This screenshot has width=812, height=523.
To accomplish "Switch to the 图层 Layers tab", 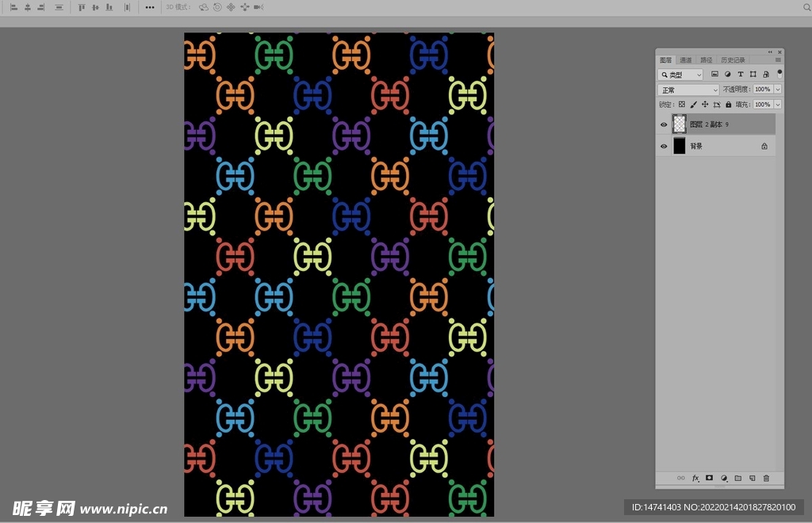I will pyautogui.click(x=666, y=60).
